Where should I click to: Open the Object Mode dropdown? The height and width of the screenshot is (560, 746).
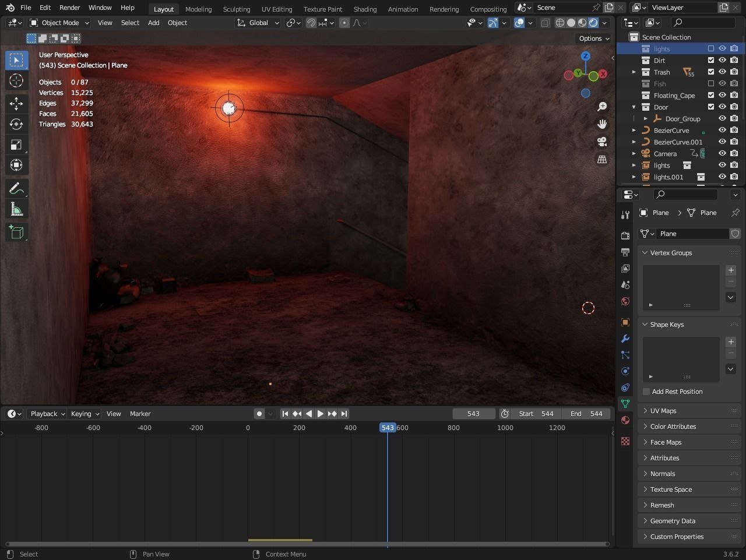pos(59,23)
